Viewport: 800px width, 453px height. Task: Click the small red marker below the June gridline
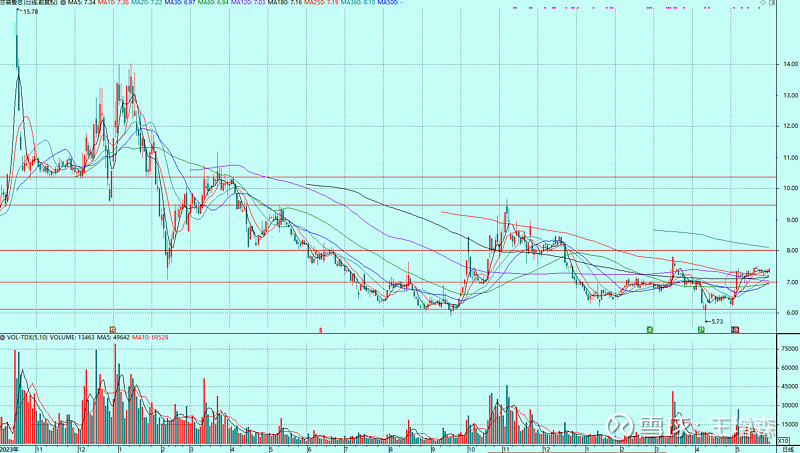click(x=320, y=330)
